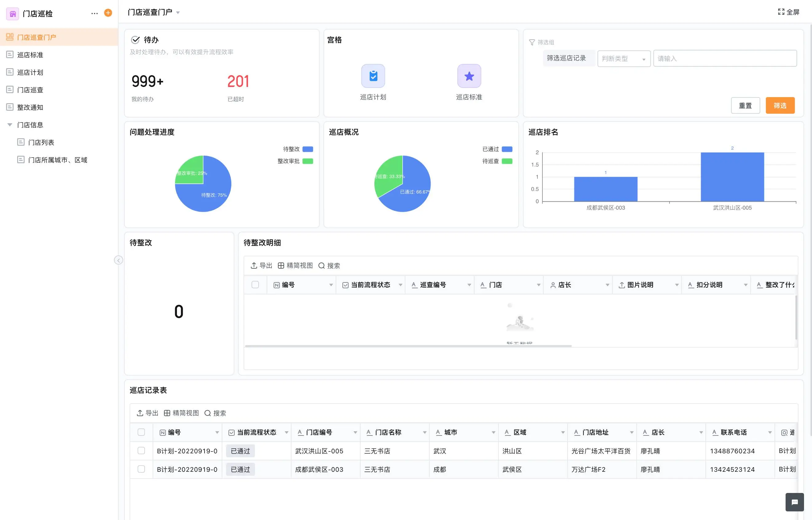The image size is (812, 520).
Task: Collapse the sidebar with the arrow handle
Action: click(119, 260)
